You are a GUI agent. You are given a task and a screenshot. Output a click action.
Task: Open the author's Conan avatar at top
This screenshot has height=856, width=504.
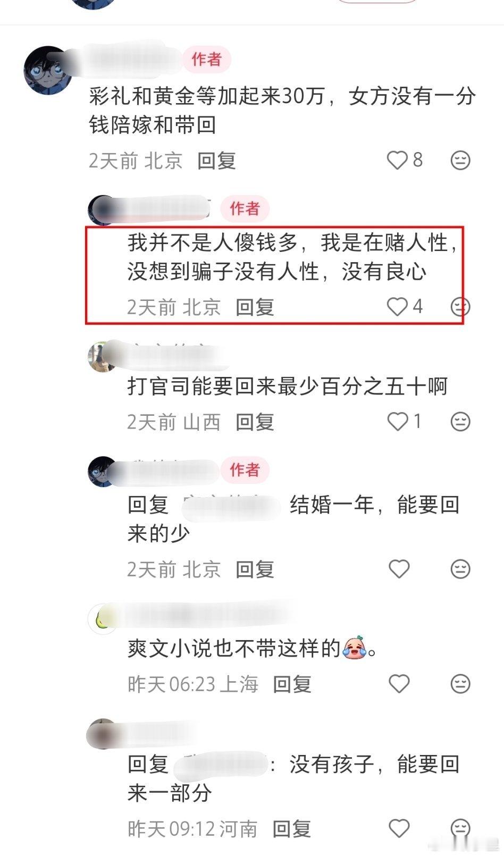click(x=48, y=70)
